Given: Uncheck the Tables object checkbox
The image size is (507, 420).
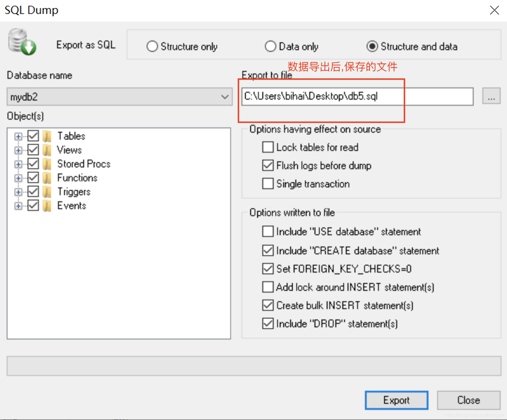Looking at the screenshot, I should pos(33,136).
